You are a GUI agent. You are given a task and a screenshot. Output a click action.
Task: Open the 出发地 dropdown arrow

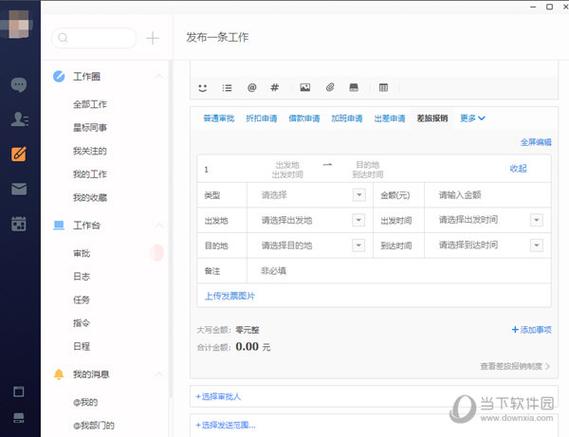pyautogui.click(x=359, y=220)
